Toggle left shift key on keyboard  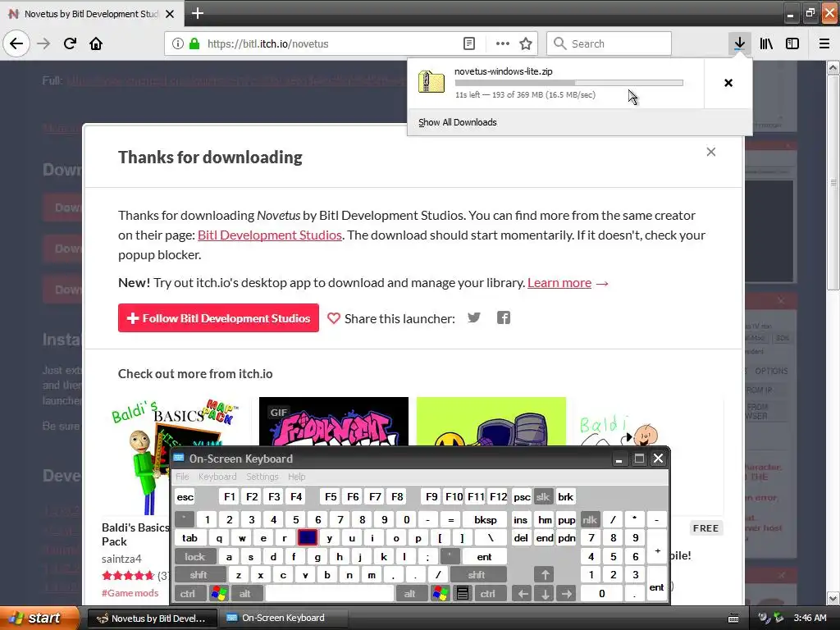[x=199, y=575]
